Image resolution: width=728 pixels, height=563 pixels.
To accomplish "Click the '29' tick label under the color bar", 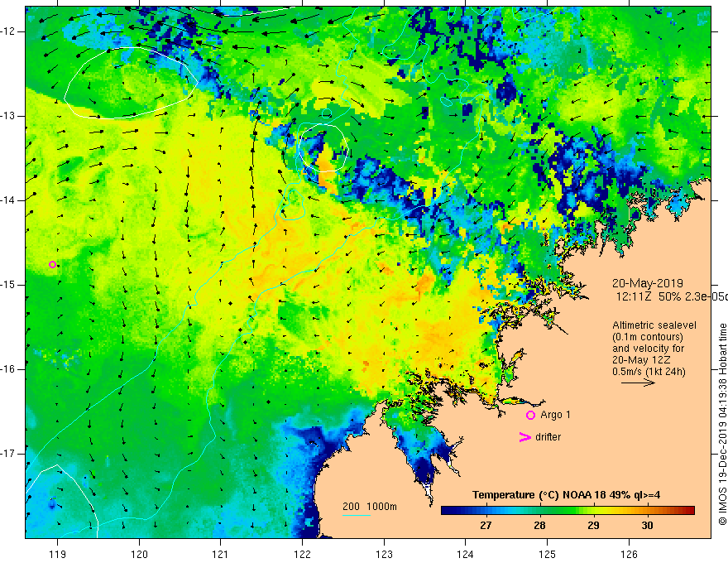I will click(593, 526).
